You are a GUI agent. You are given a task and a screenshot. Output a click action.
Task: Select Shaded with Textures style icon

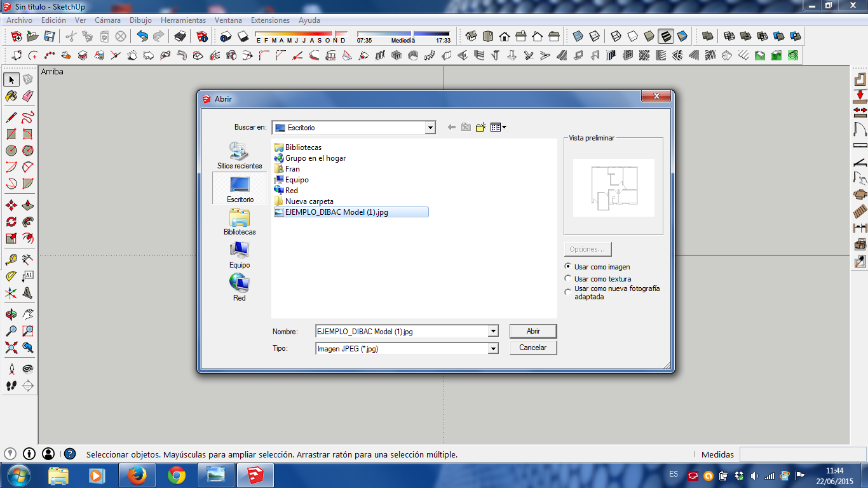[665, 36]
